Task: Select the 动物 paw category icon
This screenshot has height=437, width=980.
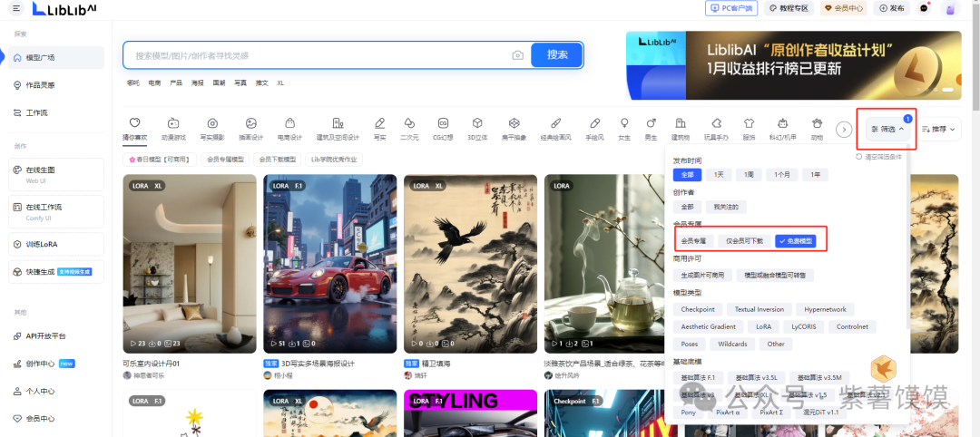Action: click(x=817, y=123)
